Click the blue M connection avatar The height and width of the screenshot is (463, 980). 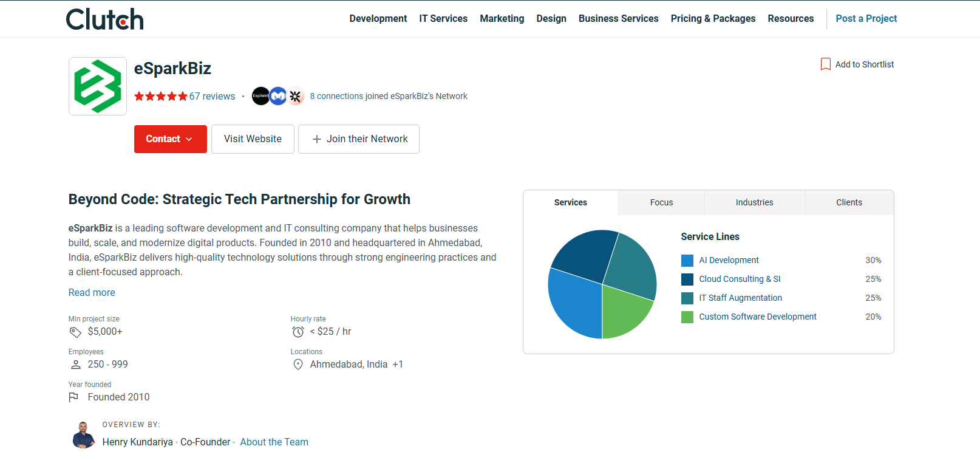(x=278, y=96)
